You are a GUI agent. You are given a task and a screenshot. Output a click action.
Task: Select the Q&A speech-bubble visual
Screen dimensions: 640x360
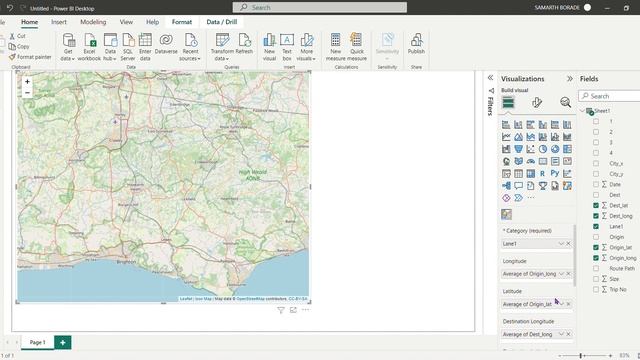point(518,186)
